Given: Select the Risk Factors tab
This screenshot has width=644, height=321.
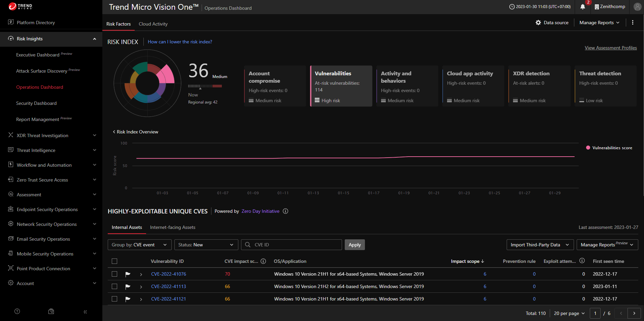Looking at the screenshot, I should [x=118, y=24].
